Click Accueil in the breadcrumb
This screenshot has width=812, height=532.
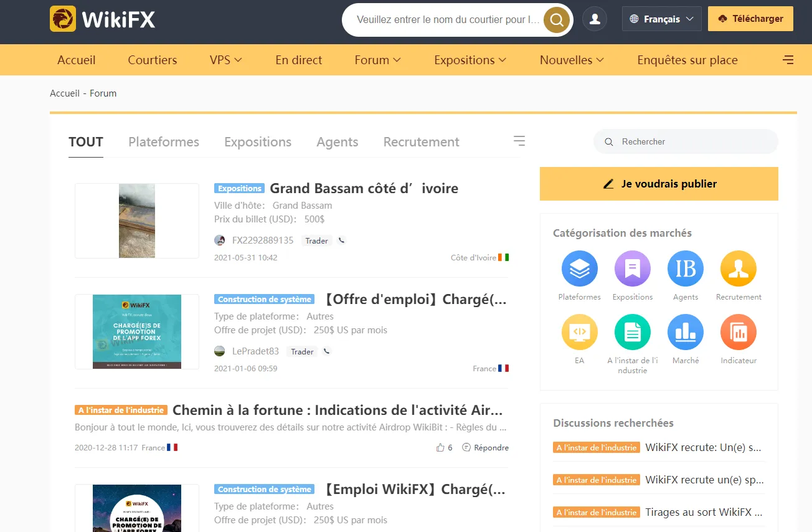(x=65, y=93)
